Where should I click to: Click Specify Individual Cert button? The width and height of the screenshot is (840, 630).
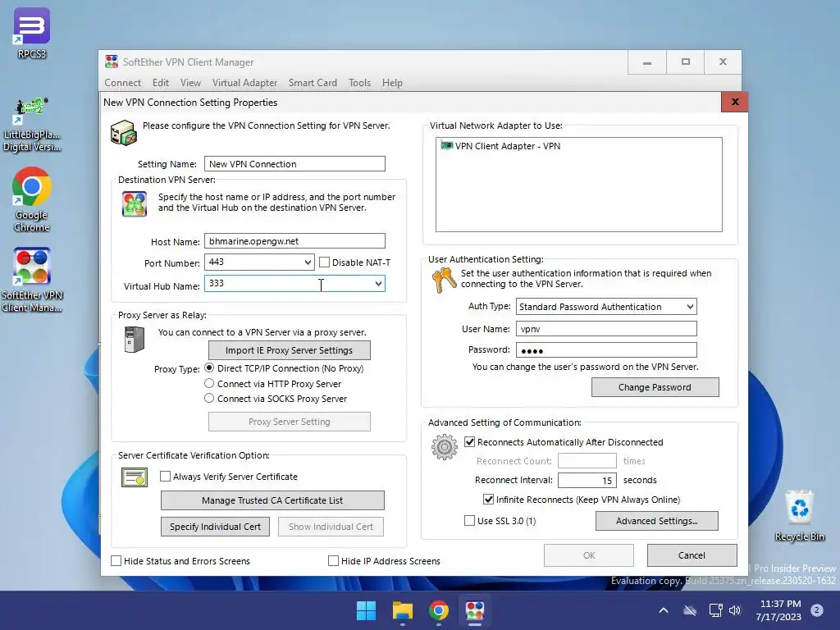pos(216,527)
